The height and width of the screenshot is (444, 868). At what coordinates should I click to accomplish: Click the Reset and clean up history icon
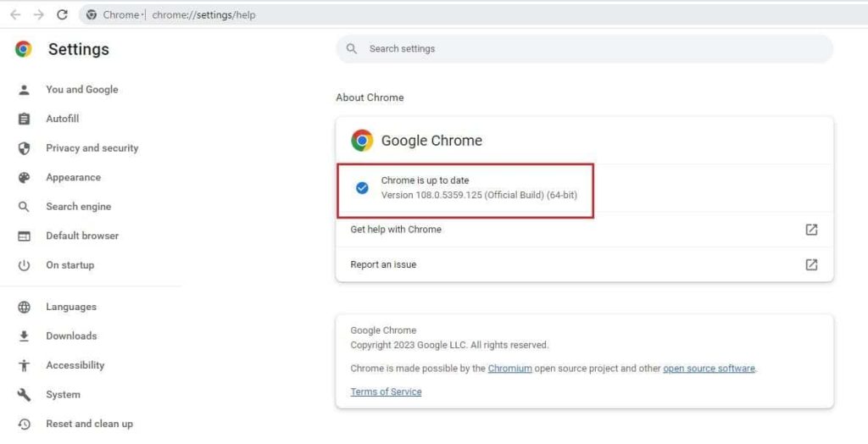click(24, 424)
